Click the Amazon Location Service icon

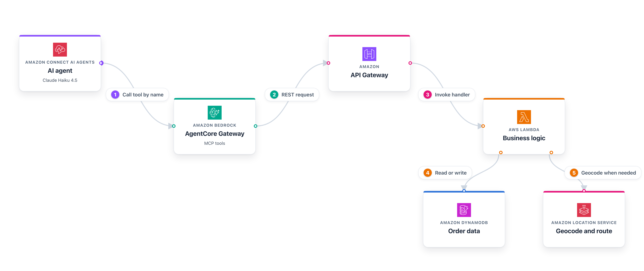[584, 210]
